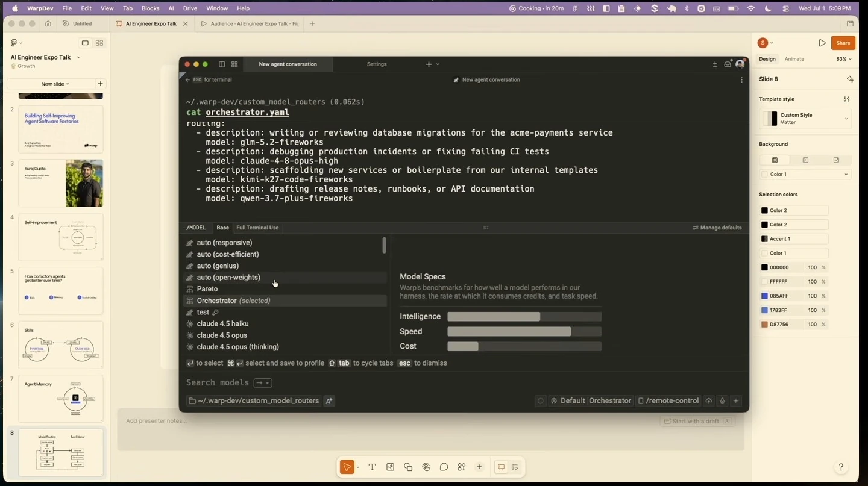The width and height of the screenshot is (868, 486).
Task: Click Manage defaults in the model picker
Action: click(717, 228)
